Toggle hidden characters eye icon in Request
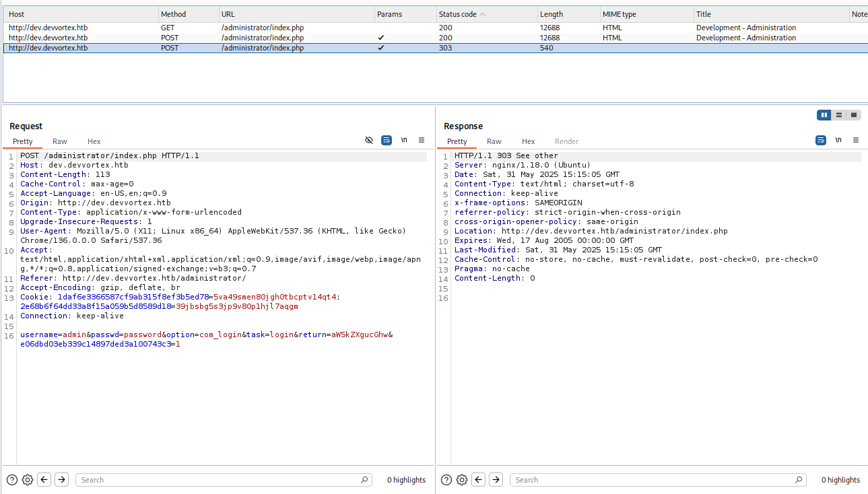Screen dimensions: 868x494 (x=368, y=140)
